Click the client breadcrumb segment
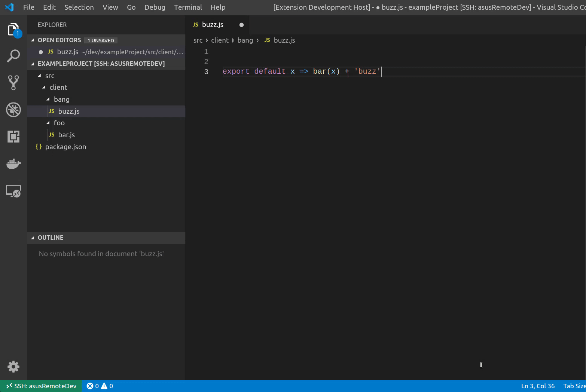The height and width of the screenshot is (392, 586). 220,40
